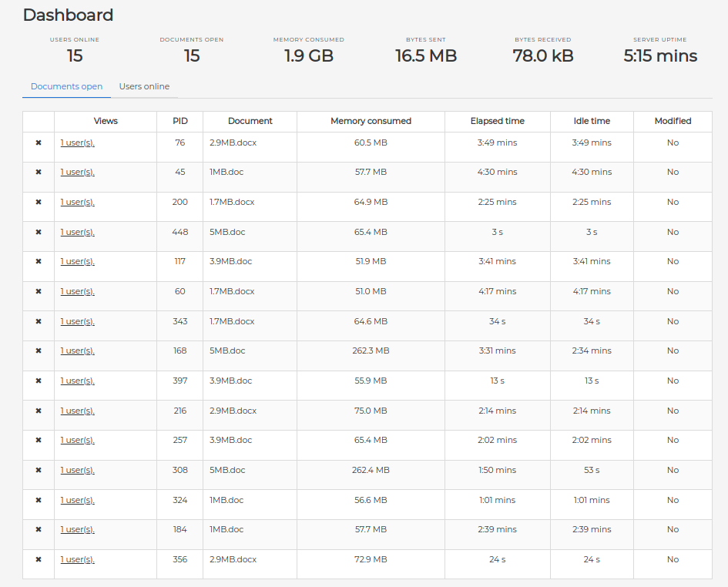The height and width of the screenshot is (587, 728).
Task: Close the document with PID 168
Action: click(x=39, y=351)
